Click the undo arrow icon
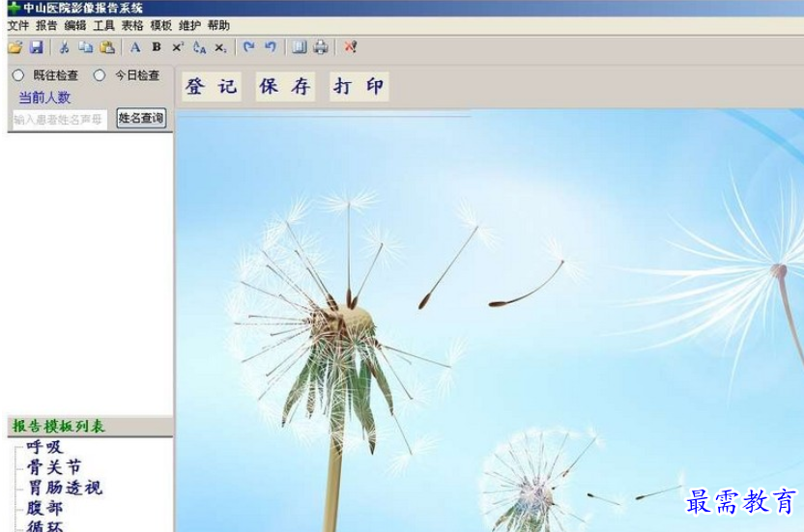This screenshot has width=804, height=532. pyautogui.click(x=271, y=47)
